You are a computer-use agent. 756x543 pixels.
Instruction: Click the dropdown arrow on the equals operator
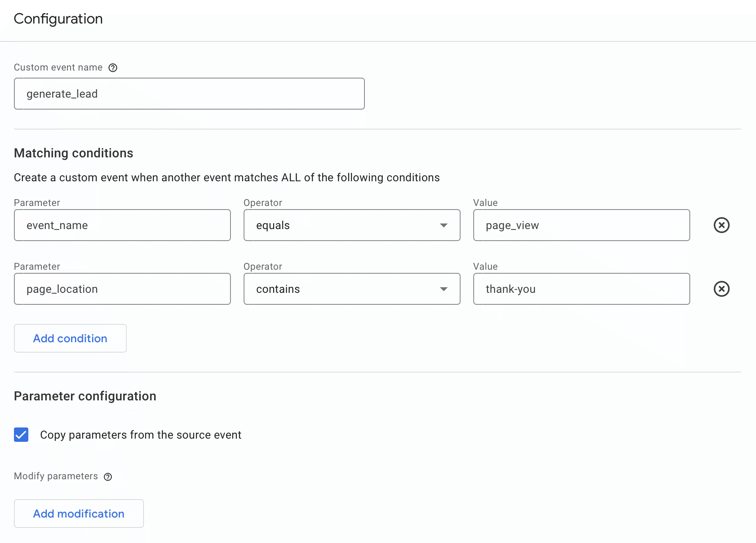point(444,225)
